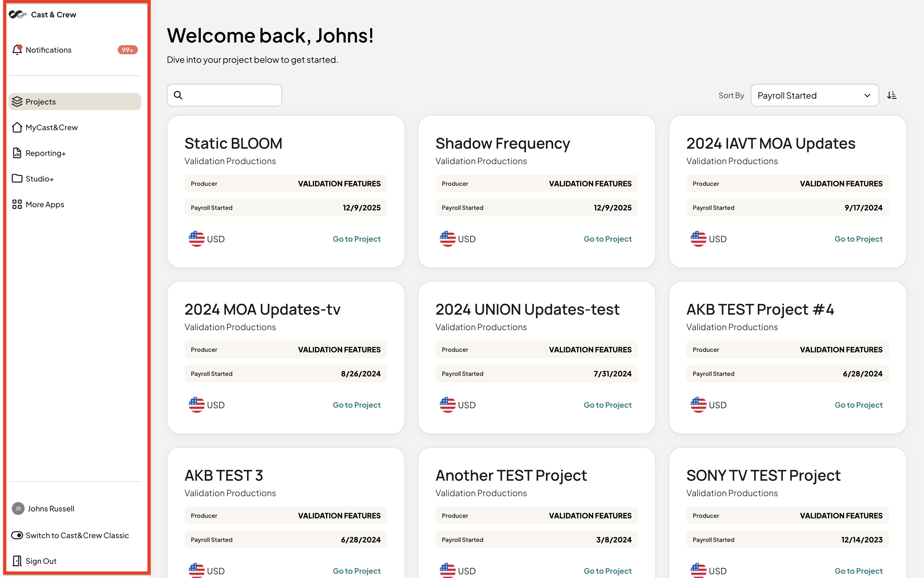Image resolution: width=924 pixels, height=578 pixels.
Task: Go to Project for Static BLOOM
Action: (356, 239)
